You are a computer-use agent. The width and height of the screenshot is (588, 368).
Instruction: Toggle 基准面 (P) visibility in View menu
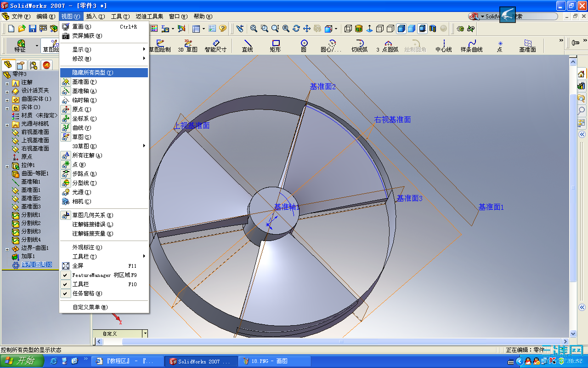104,82
